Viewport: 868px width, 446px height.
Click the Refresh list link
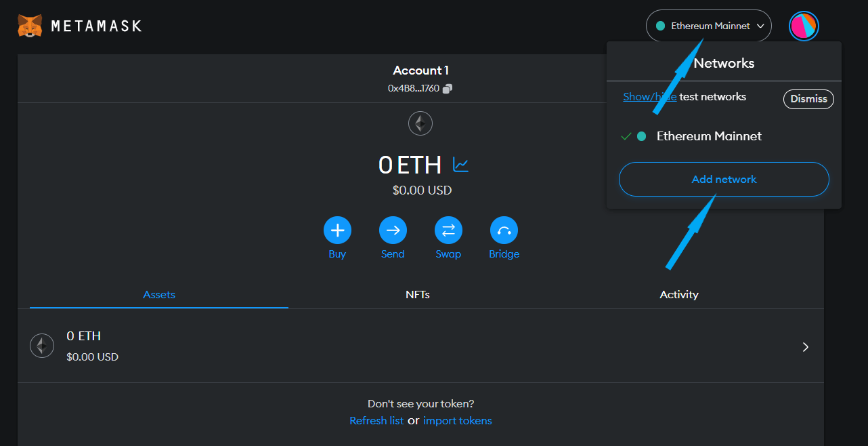point(376,421)
